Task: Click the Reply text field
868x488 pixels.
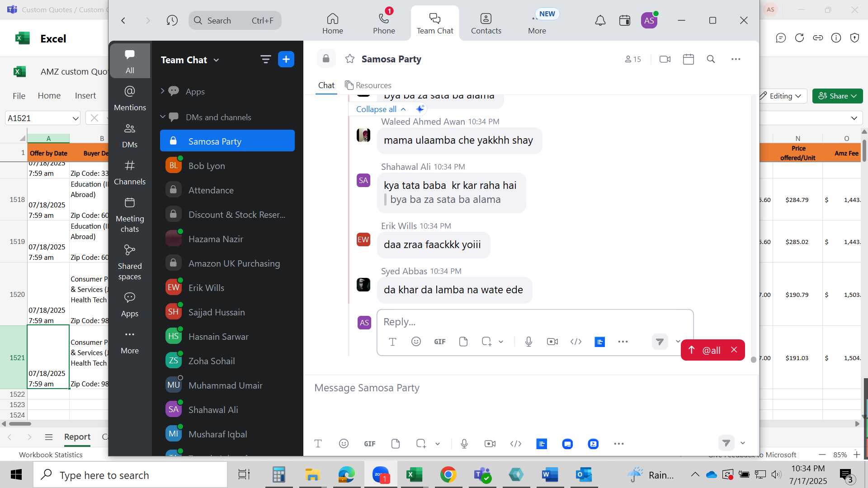Action: tap(535, 322)
